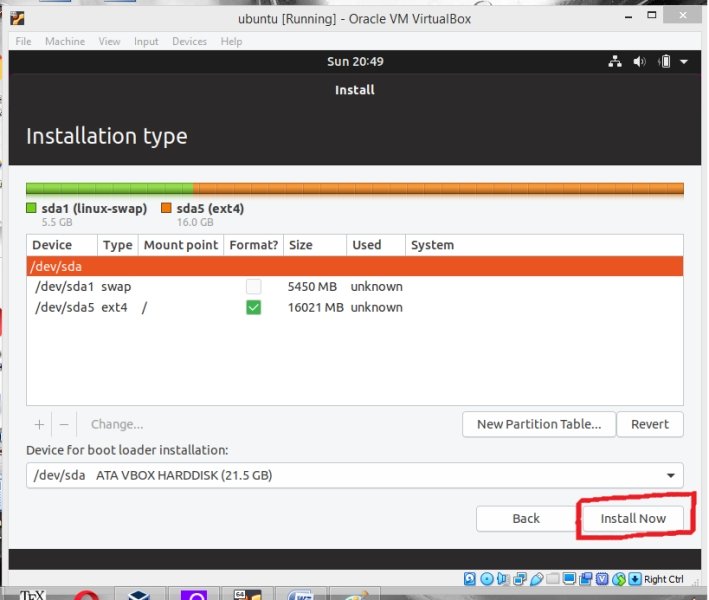Click the Device column header

(x=62, y=245)
